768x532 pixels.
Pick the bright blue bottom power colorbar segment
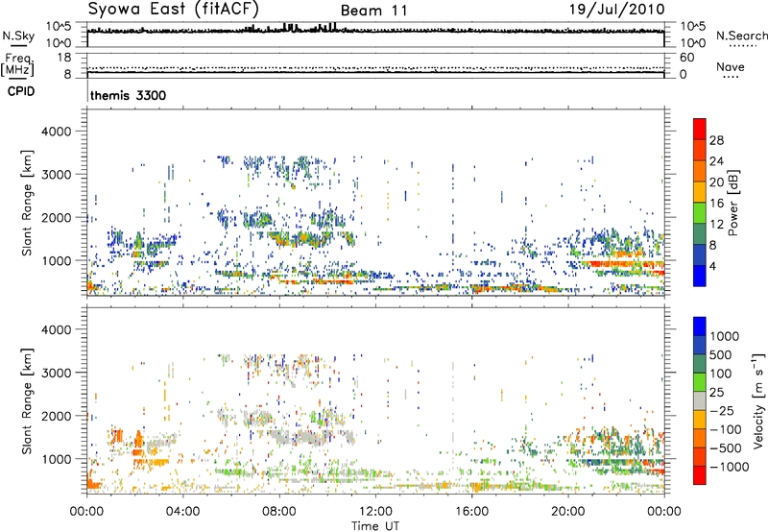[x=700, y=276]
